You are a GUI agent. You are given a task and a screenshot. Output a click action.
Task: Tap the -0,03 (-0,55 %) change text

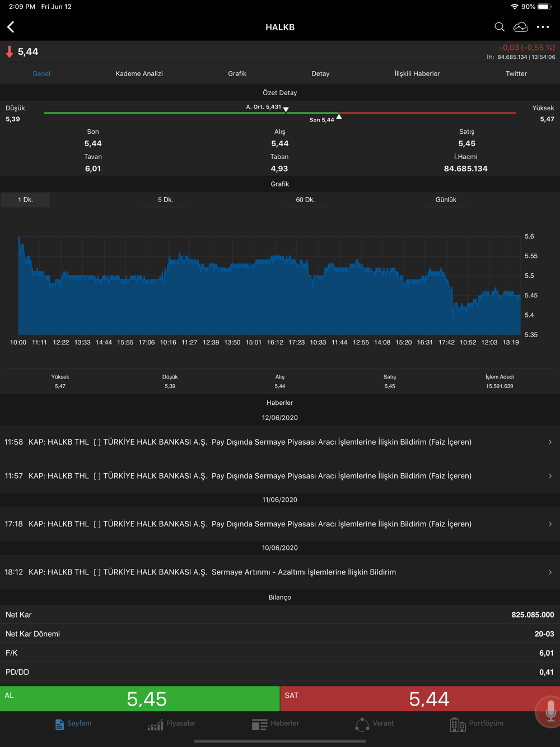click(527, 48)
